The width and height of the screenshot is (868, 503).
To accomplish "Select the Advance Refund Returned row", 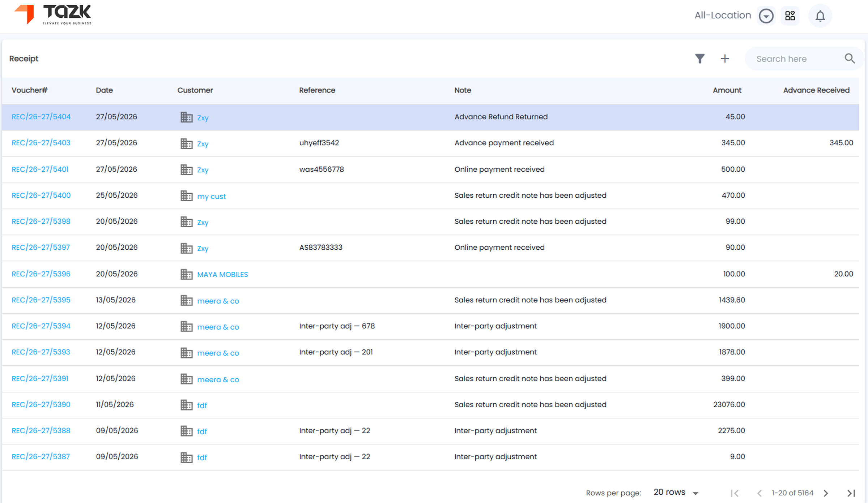I will [430, 117].
